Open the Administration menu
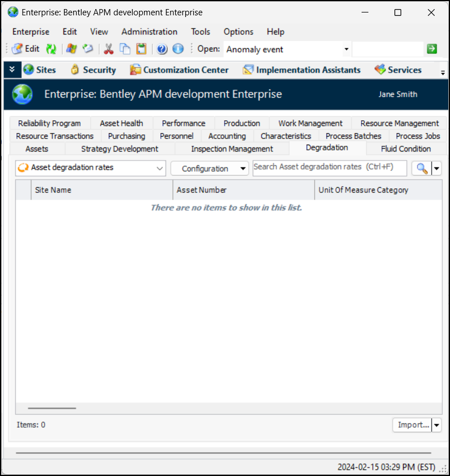This screenshot has width=450, height=476. point(150,32)
